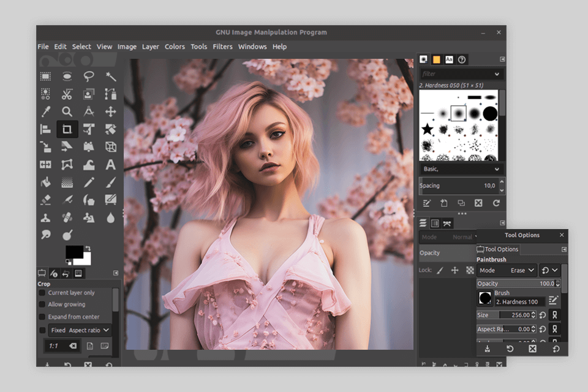Select the Scissors Select tool
Image resolution: width=588 pixels, height=392 pixels.
[67, 94]
